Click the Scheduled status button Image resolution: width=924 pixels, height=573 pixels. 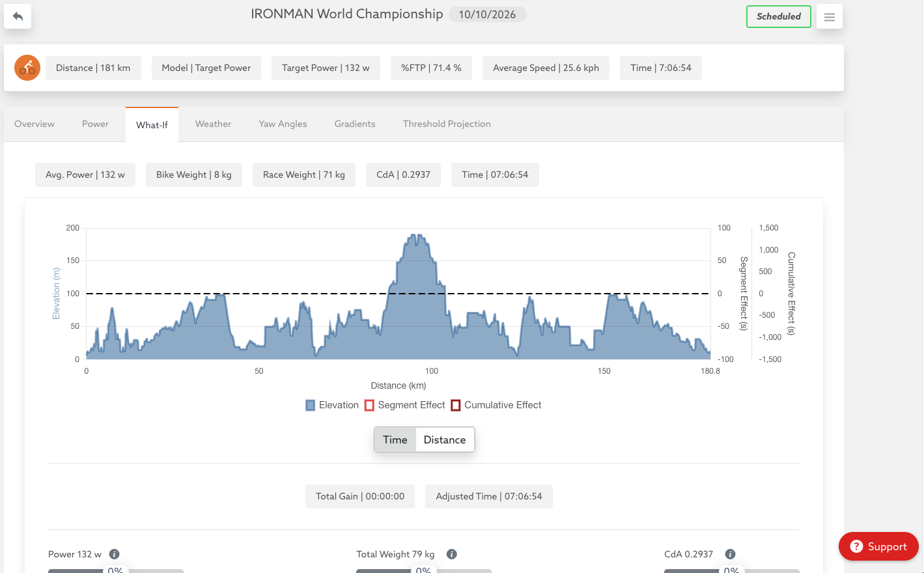[x=779, y=16]
